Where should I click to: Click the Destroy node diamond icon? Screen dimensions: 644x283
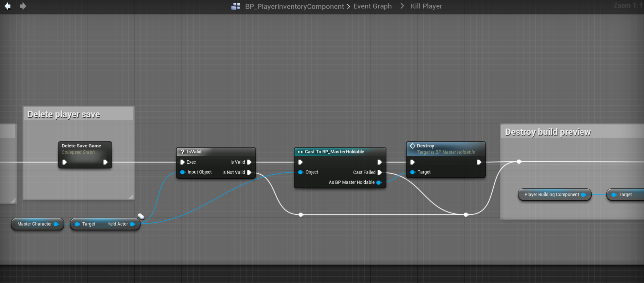click(413, 146)
